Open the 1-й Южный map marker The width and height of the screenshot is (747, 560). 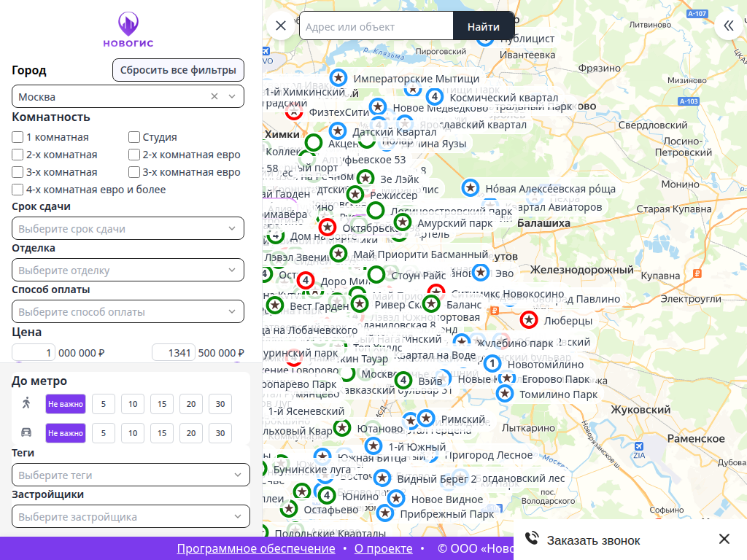373,446
